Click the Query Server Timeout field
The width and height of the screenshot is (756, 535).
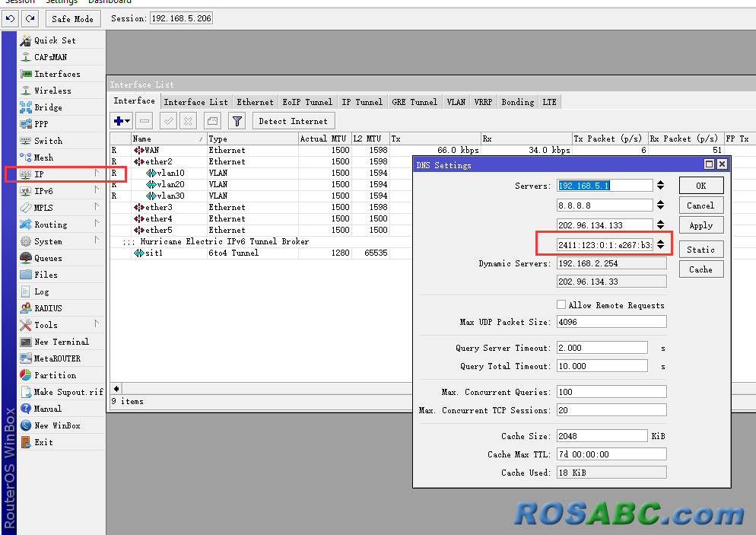[602, 348]
